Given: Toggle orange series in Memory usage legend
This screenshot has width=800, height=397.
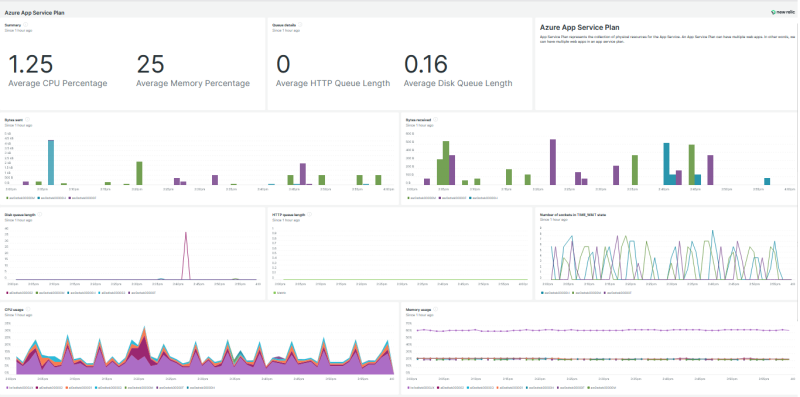Looking at the screenshot, I should [x=509, y=387].
